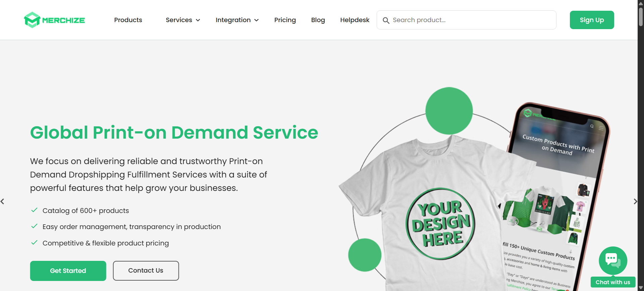Viewport: 644px width, 291px height.
Task: Open the Products menu item
Action: point(128,20)
